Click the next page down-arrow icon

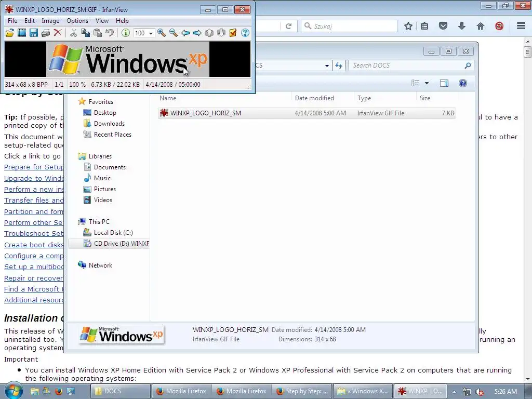(221, 33)
